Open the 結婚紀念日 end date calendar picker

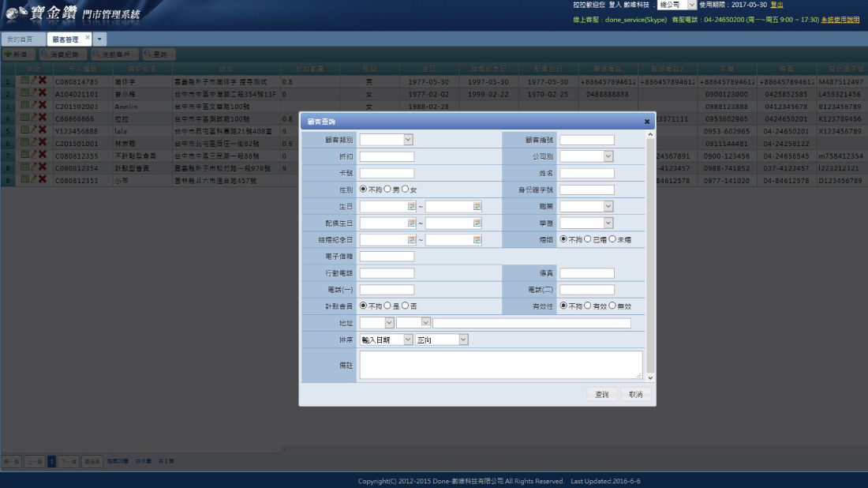[x=477, y=239]
